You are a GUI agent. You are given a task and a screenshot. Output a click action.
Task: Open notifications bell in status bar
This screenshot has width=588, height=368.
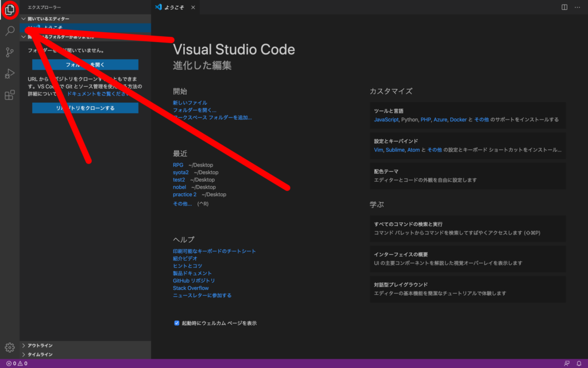(579, 363)
